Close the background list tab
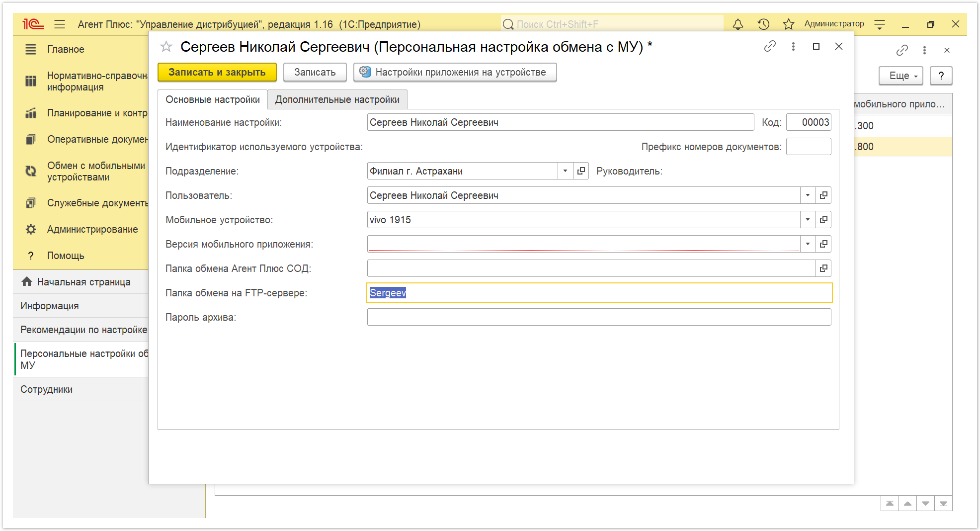 pyautogui.click(x=947, y=50)
